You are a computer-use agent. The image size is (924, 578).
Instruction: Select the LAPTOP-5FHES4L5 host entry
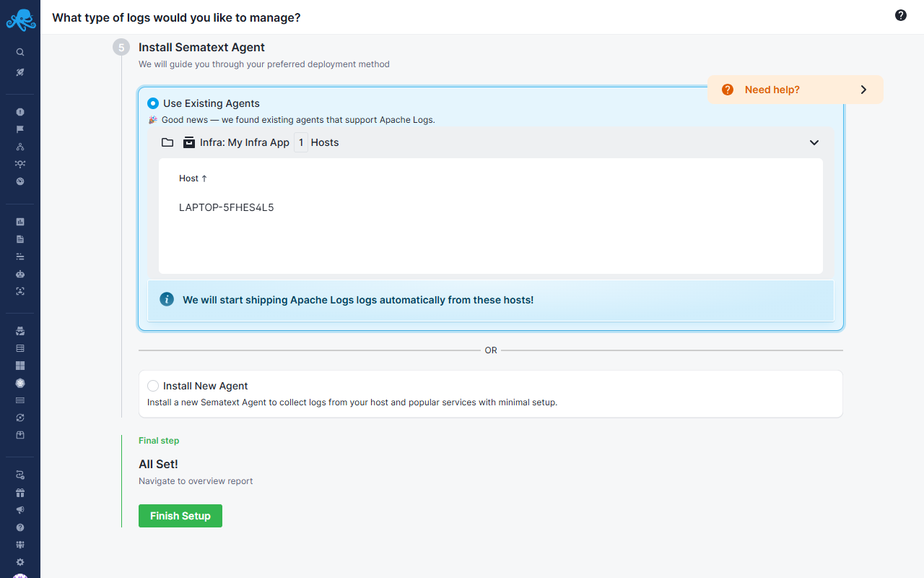(226, 207)
